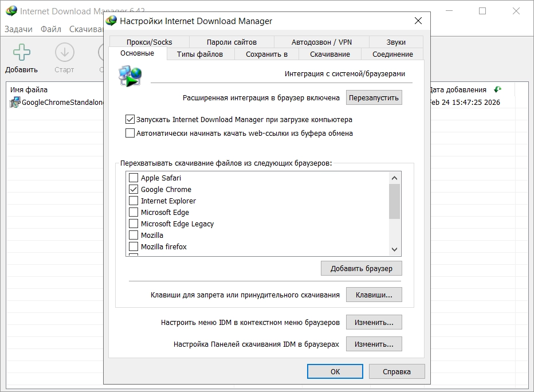Click the Google Chrome list label
The width and height of the screenshot is (534, 392).
click(166, 189)
